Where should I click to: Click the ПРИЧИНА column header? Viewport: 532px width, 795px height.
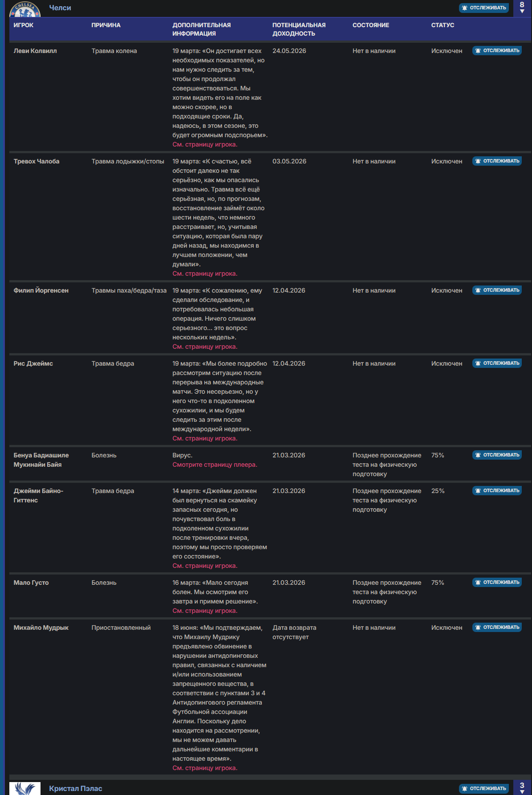[106, 25]
